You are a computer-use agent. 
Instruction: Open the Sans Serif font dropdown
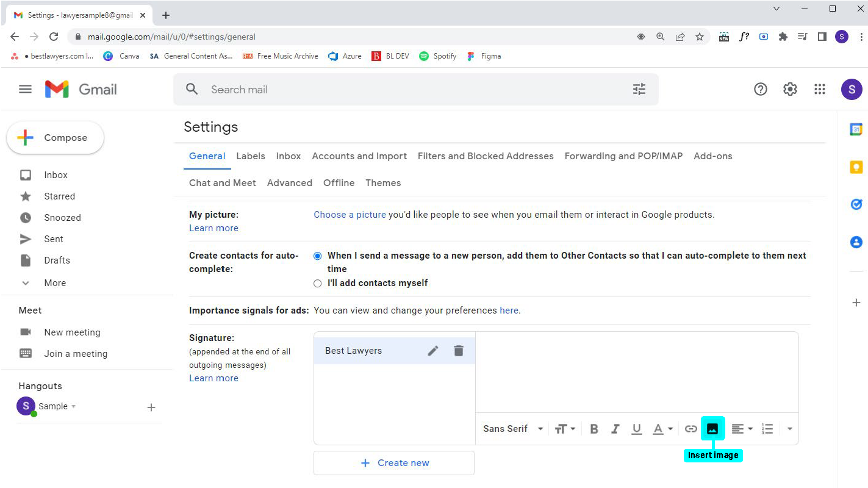[511, 428]
